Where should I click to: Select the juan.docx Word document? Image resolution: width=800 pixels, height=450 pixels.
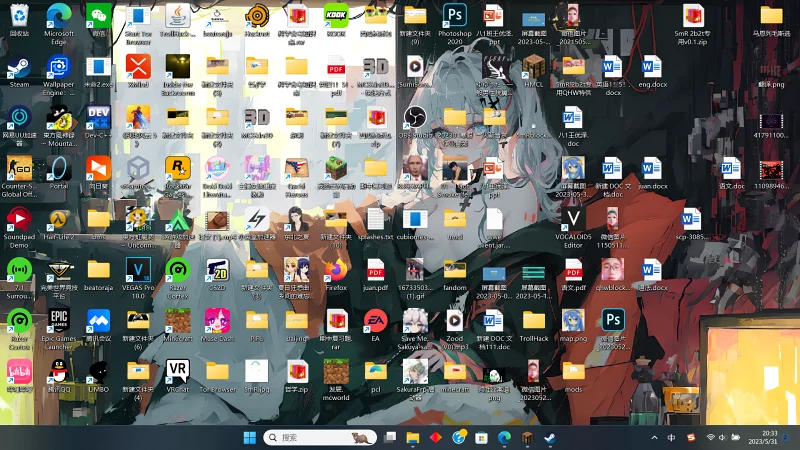click(x=652, y=173)
